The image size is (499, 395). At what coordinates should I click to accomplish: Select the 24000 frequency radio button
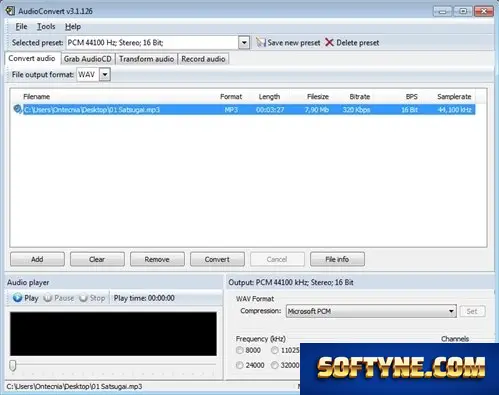(239, 365)
